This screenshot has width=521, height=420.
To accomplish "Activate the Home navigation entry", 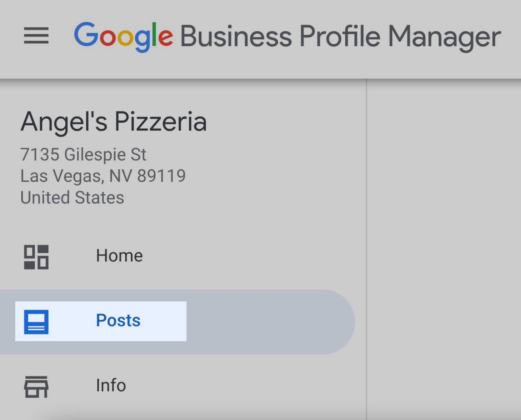I will tap(119, 256).
